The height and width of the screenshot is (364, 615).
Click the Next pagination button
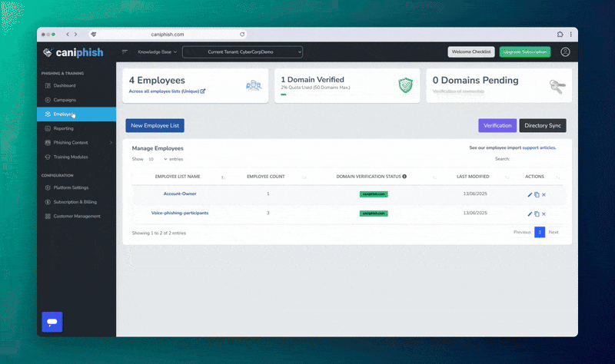coord(553,233)
